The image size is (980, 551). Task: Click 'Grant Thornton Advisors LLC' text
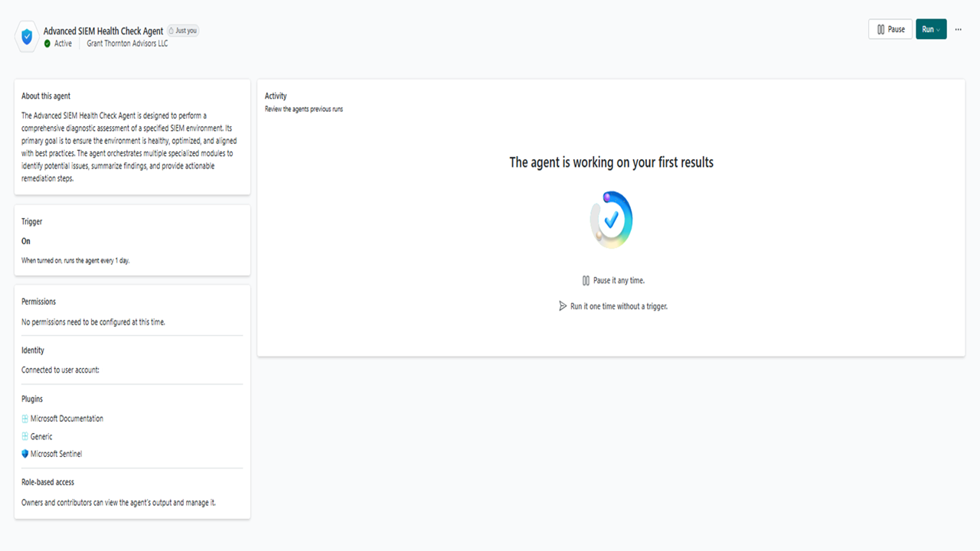tap(127, 44)
